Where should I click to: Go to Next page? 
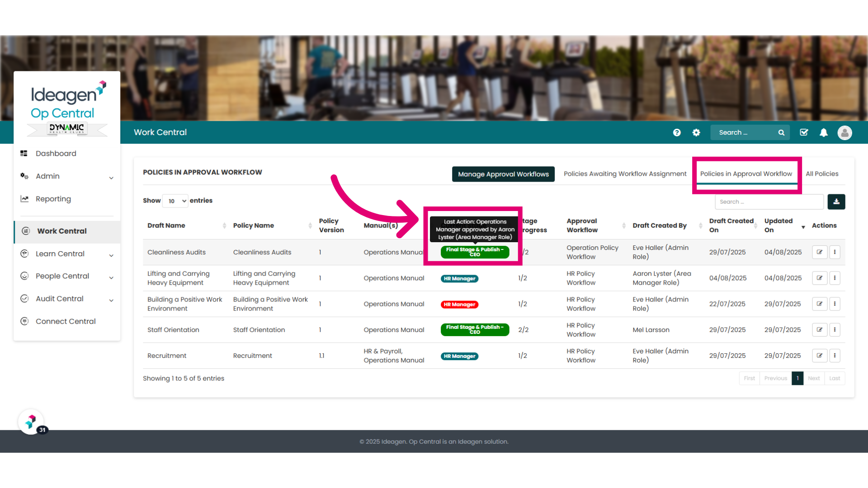(x=814, y=378)
